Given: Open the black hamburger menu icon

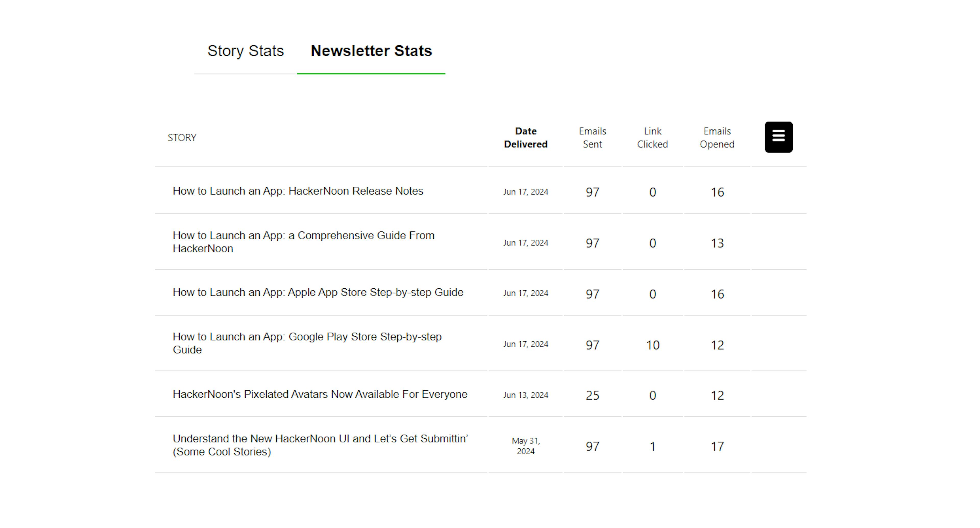Looking at the screenshot, I should (778, 137).
